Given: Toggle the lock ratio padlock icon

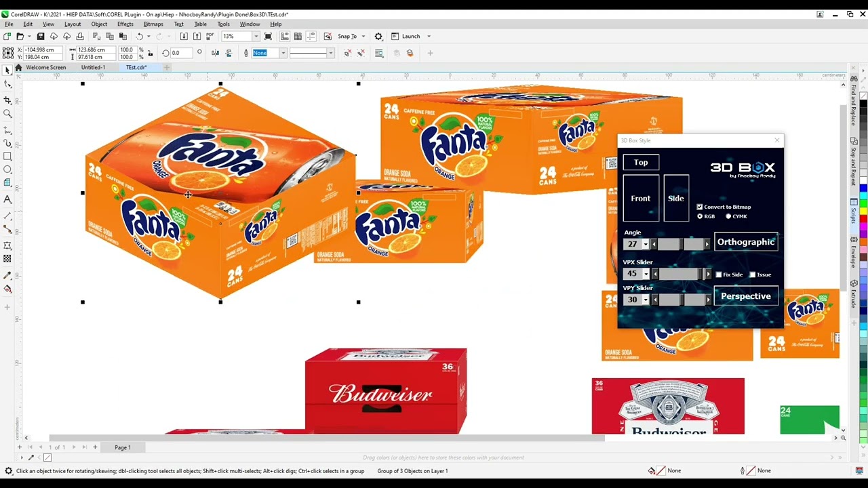Looking at the screenshot, I should (152, 53).
